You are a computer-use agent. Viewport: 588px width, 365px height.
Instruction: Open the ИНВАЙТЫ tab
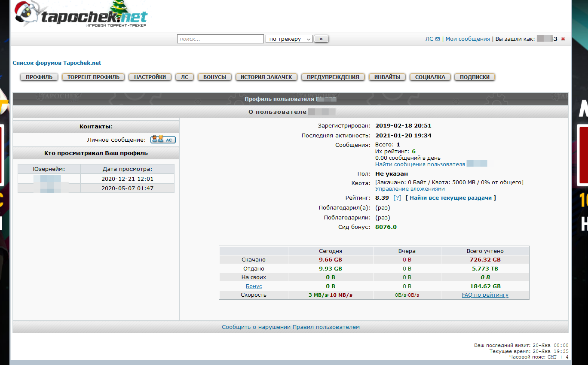[387, 77]
